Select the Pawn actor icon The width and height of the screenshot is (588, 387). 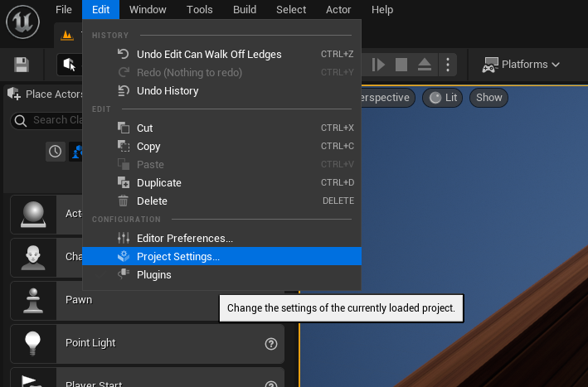(32, 299)
